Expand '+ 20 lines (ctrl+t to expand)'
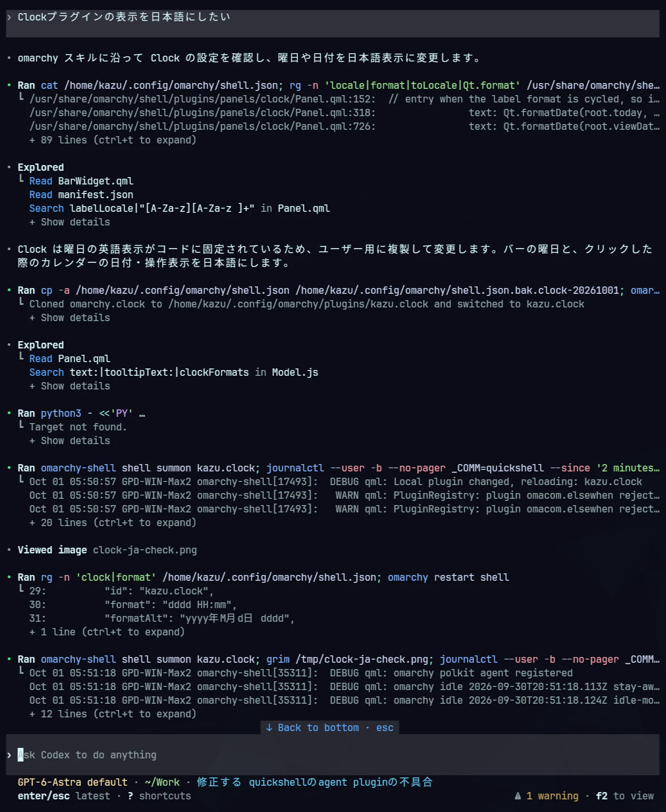This screenshot has height=812, width=666. click(112, 522)
